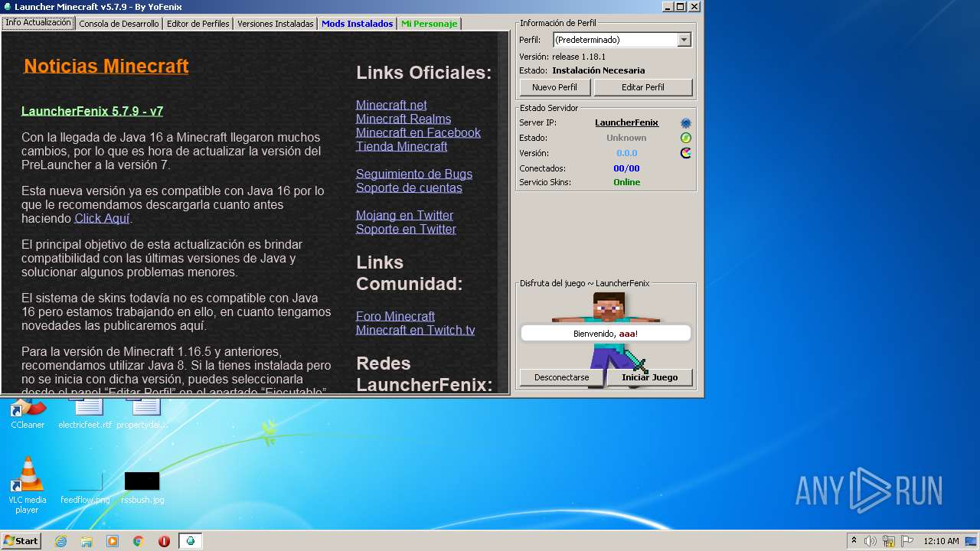Click the multicolor icon beside Versión 0.0.0
This screenshot has height=551, width=980.
[x=686, y=153]
